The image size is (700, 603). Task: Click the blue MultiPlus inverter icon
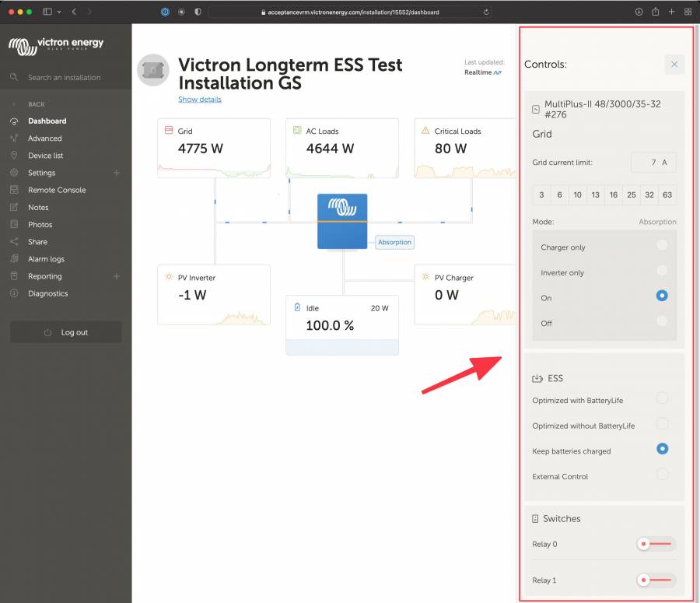click(342, 222)
